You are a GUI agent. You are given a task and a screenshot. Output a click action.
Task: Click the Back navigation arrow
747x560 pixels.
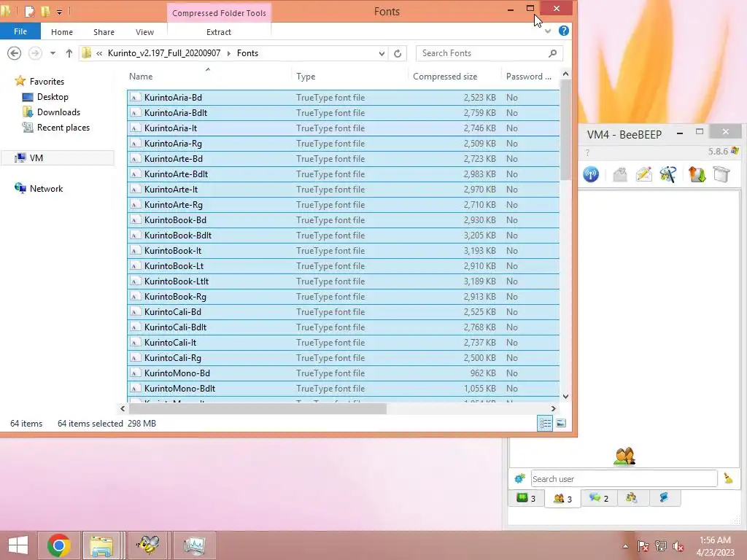click(15, 53)
